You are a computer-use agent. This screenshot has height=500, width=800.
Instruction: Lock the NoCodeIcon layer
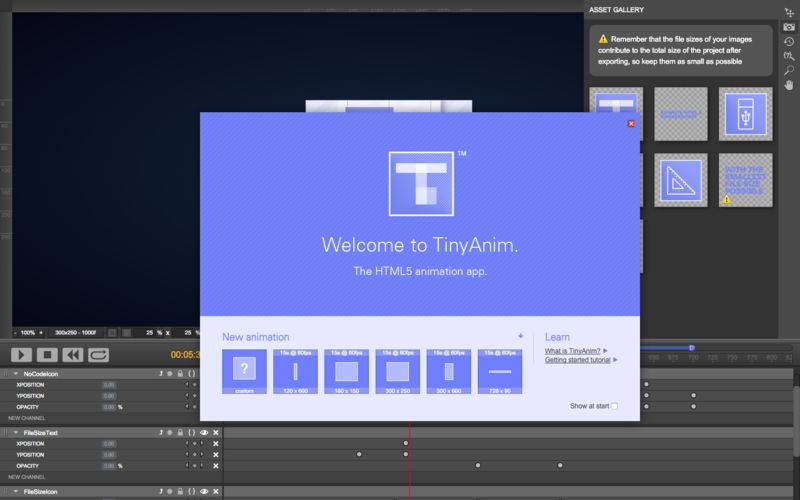(180, 374)
